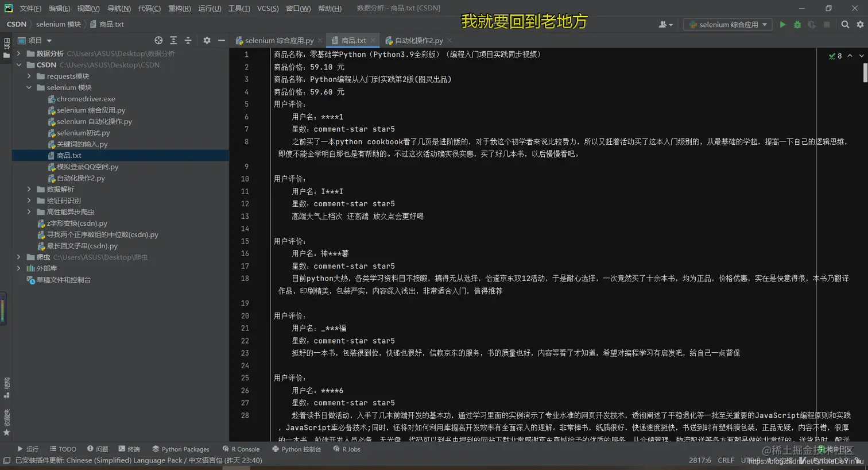
Task: Expand all nodes in the Project tree
Action: tap(173, 41)
